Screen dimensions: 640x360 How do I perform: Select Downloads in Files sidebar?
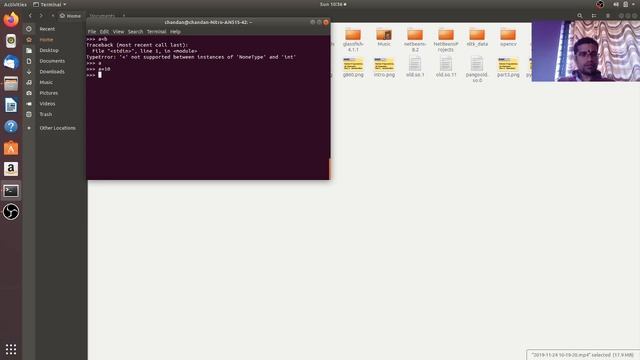pos(52,71)
